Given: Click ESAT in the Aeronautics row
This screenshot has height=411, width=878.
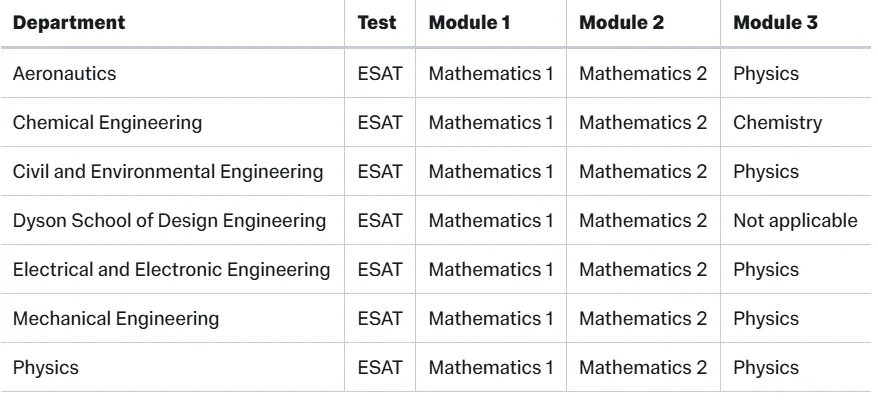Looking at the screenshot, I should (380, 73).
